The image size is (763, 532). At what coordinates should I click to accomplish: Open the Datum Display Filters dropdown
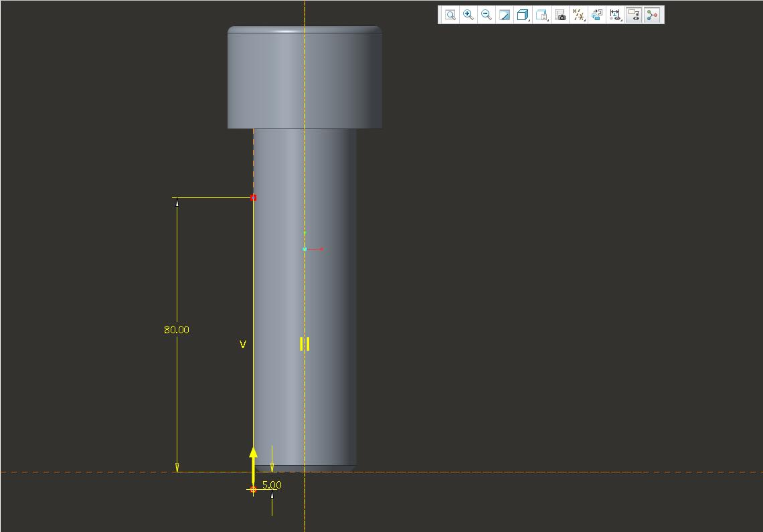tap(578, 15)
